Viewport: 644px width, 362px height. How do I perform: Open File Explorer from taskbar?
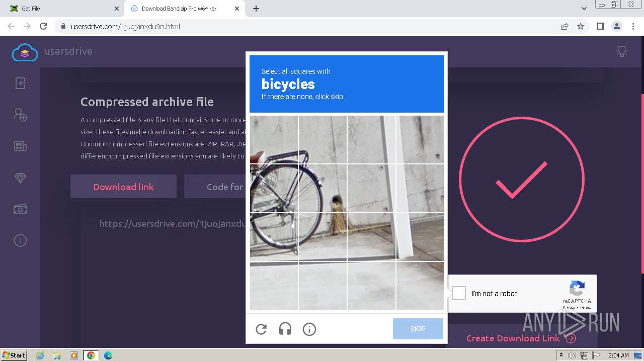point(57,355)
